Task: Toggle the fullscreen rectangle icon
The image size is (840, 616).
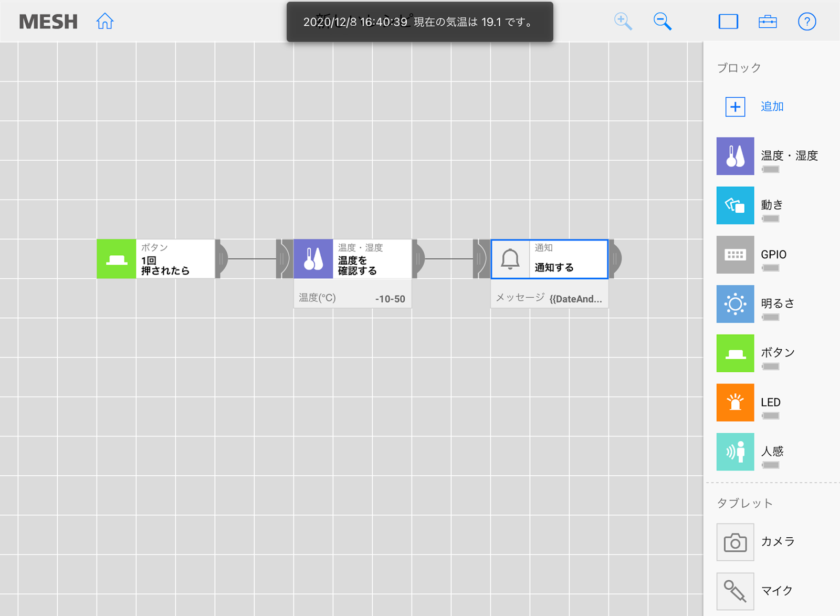Action: 728,22
